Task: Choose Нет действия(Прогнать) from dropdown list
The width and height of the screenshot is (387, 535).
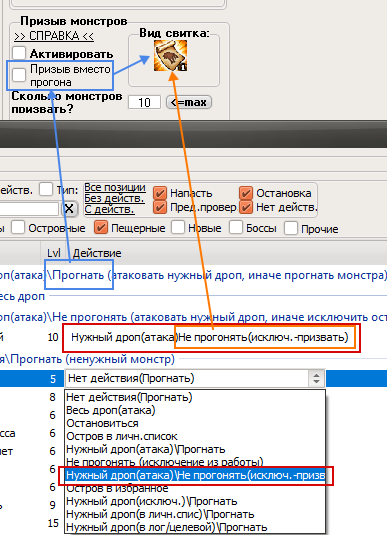Action: (195, 397)
